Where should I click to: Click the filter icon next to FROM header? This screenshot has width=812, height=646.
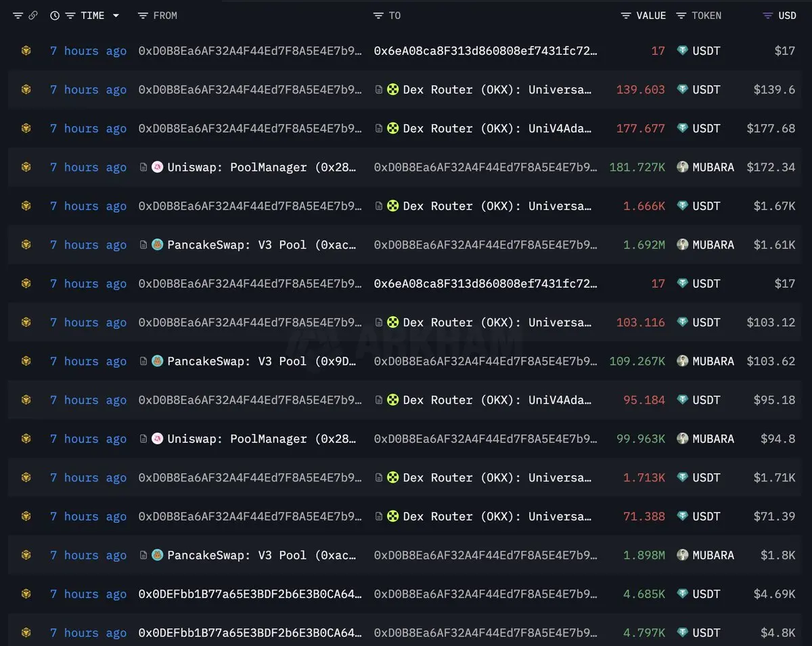click(143, 16)
